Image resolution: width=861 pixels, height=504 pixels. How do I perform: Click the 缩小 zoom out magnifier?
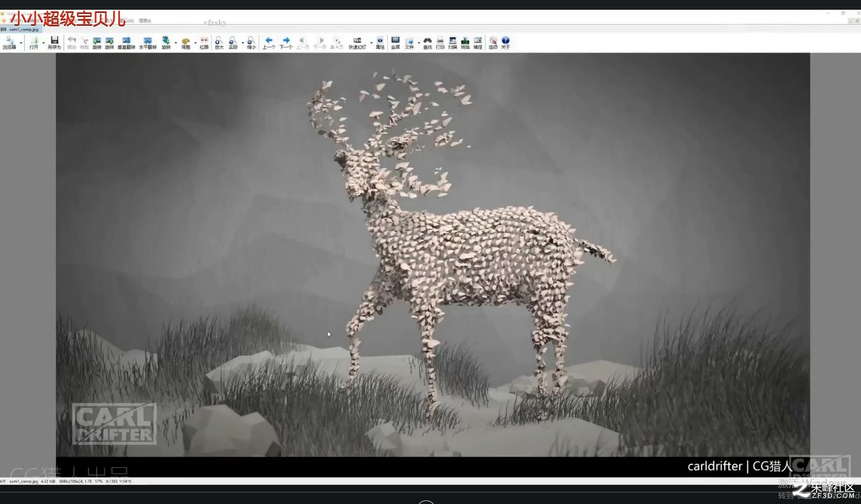click(x=251, y=43)
